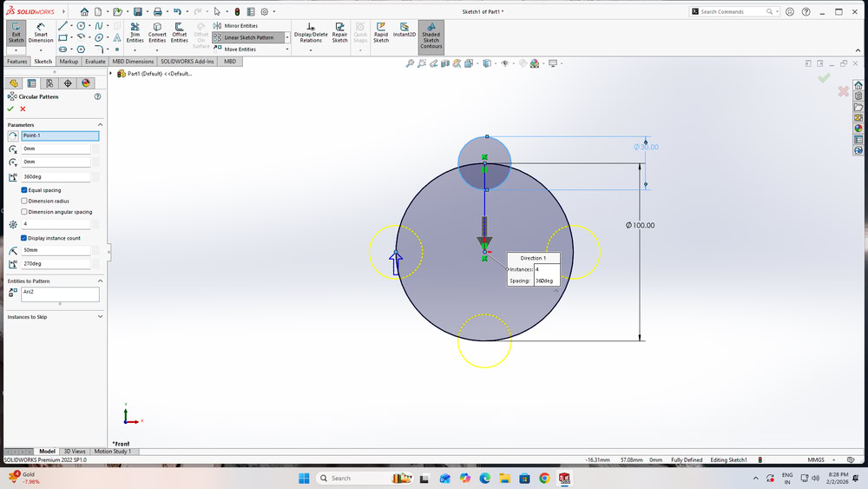Screen dimensions: 868x489
Task: Switch to the Features tab
Action: (x=16, y=62)
